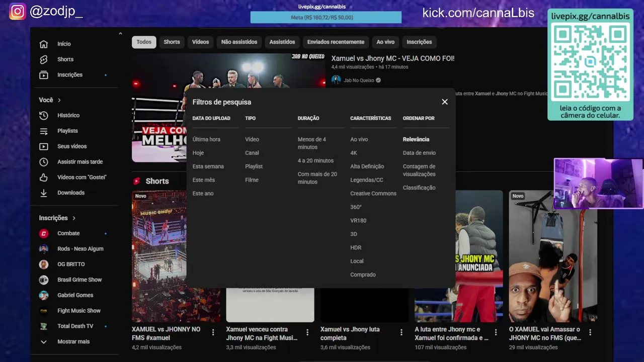
Task: Filter type by Canal
Action: coord(252,153)
